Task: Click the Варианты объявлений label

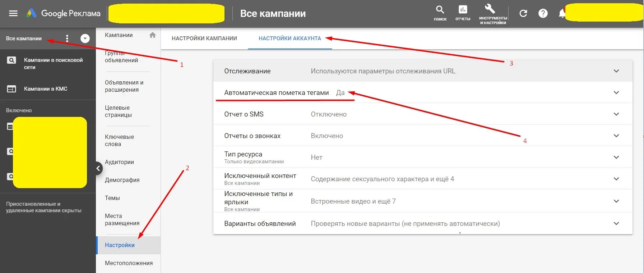Action: pos(260,224)
